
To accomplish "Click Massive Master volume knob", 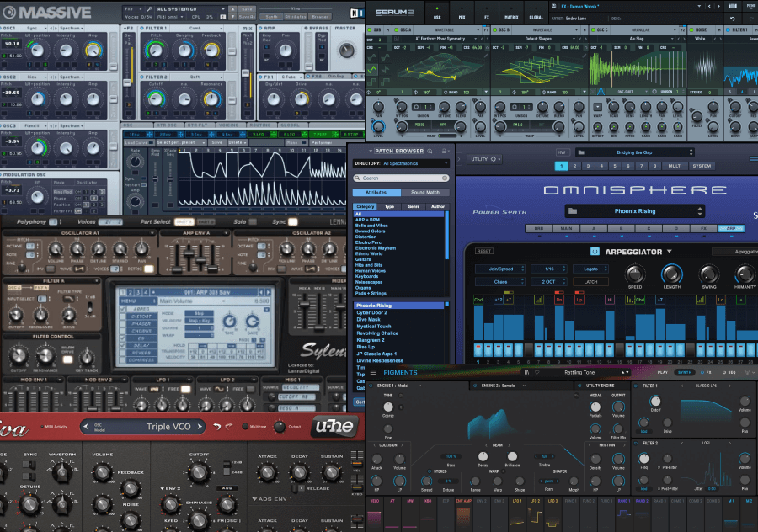I will pyautogui.click(x=347, y=51).
